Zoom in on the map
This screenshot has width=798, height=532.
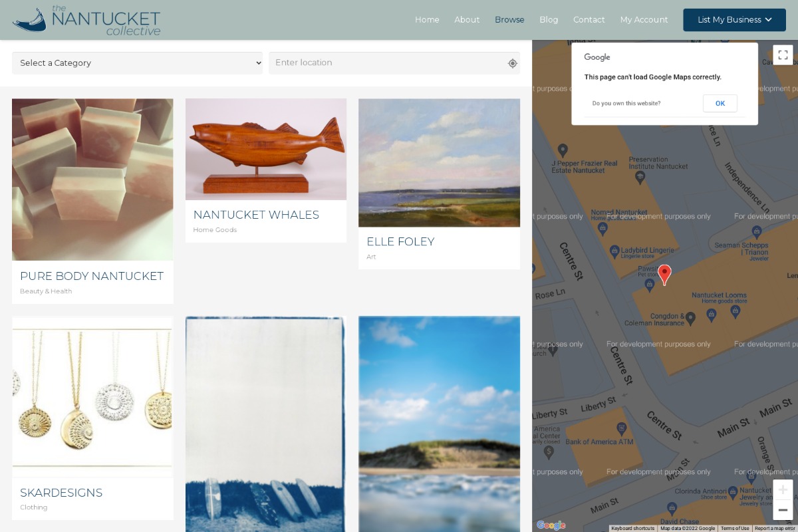click(x=783, y=489)
